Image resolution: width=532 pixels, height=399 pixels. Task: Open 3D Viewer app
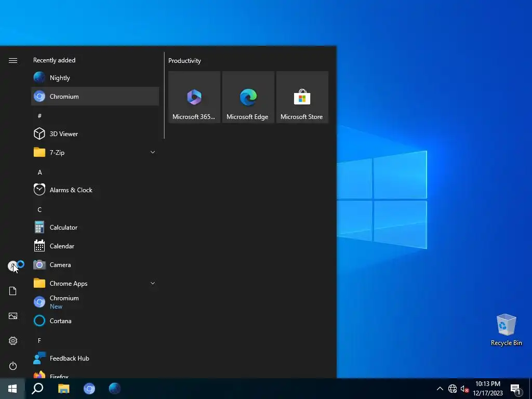click(95, 134)
